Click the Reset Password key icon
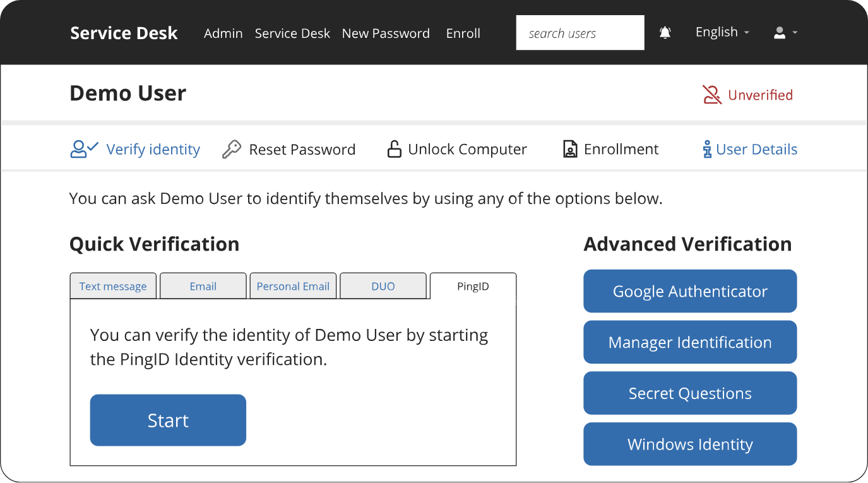This screenshot has height=483, width=868. click(x=232, y=150)
